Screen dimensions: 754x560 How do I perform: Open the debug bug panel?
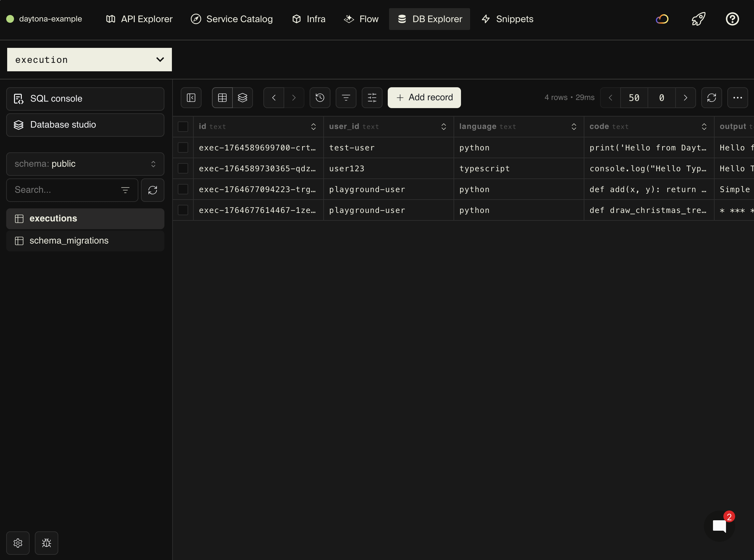pyautogui.click(x=47, y=543)
